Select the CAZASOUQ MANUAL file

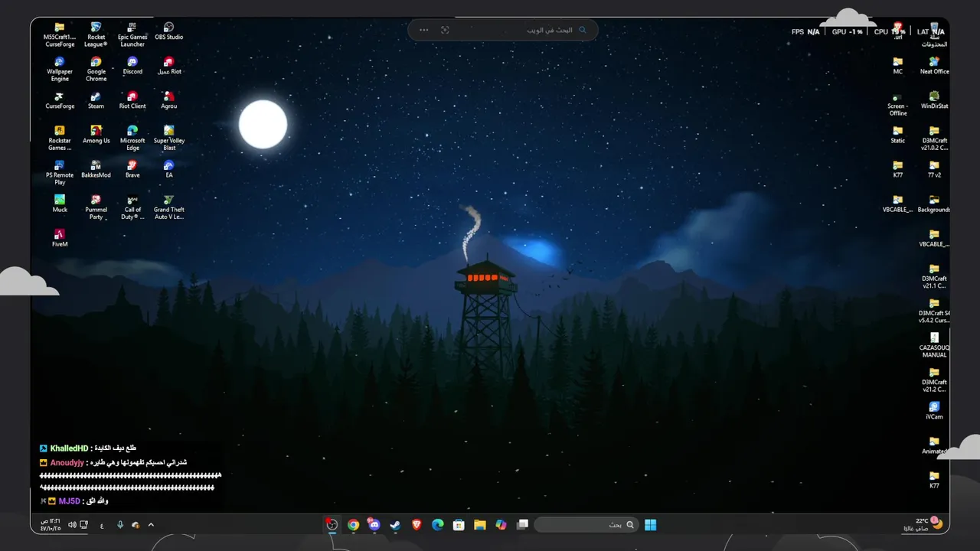[x=934, y=345]
